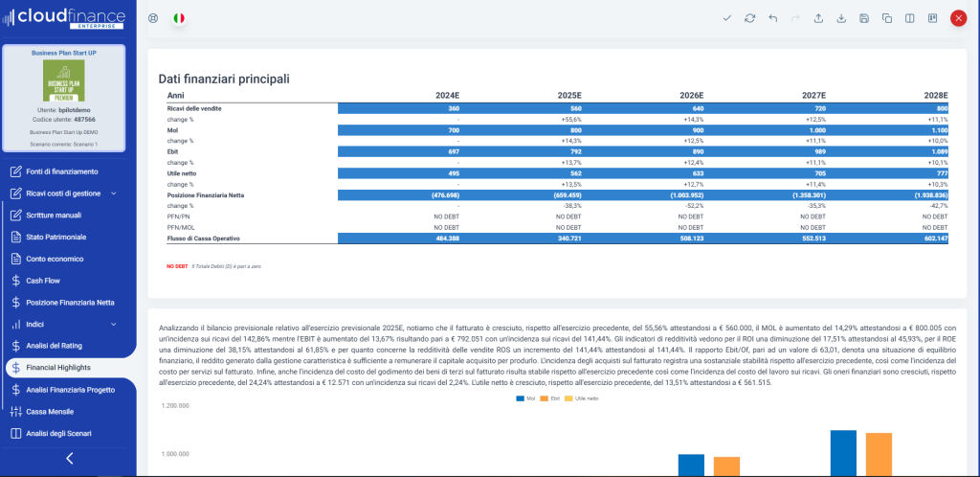980x477 pixels.
Task: Click the Cash Flow dollar icon
Action: click(x=15, y=281)
